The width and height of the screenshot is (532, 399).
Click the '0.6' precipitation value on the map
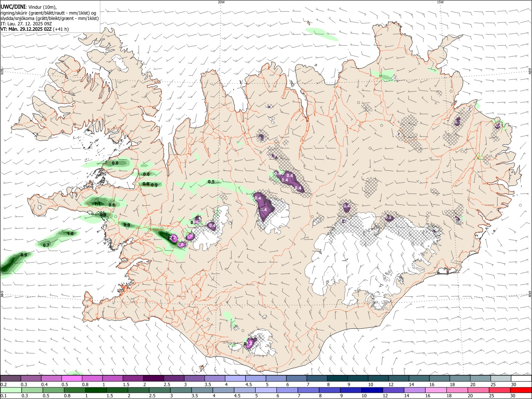(112, 205)
